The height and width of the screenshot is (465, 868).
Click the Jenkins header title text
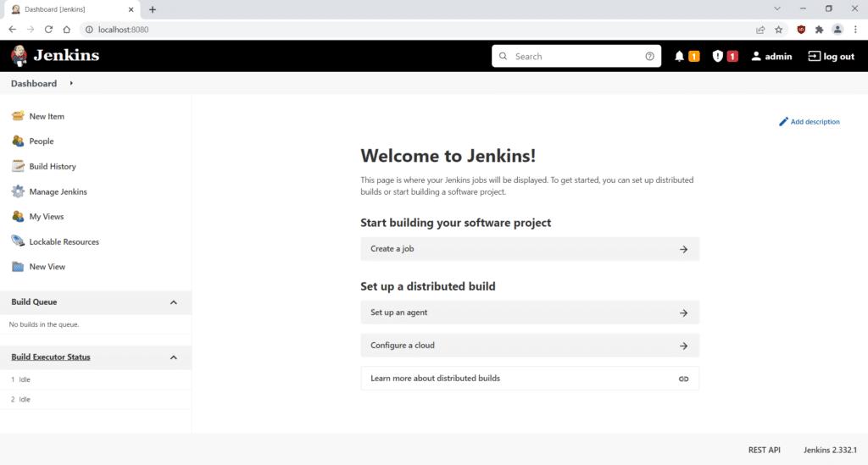click(x=66, y=55)
